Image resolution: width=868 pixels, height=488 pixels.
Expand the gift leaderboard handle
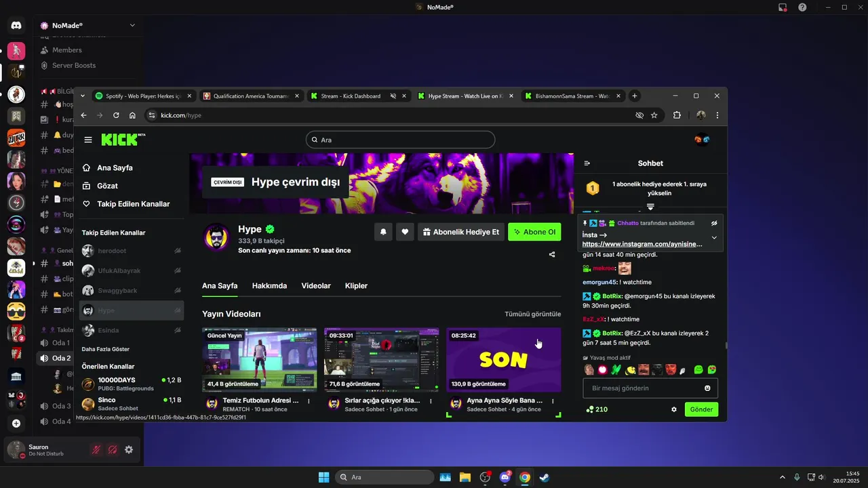point(650,206)
